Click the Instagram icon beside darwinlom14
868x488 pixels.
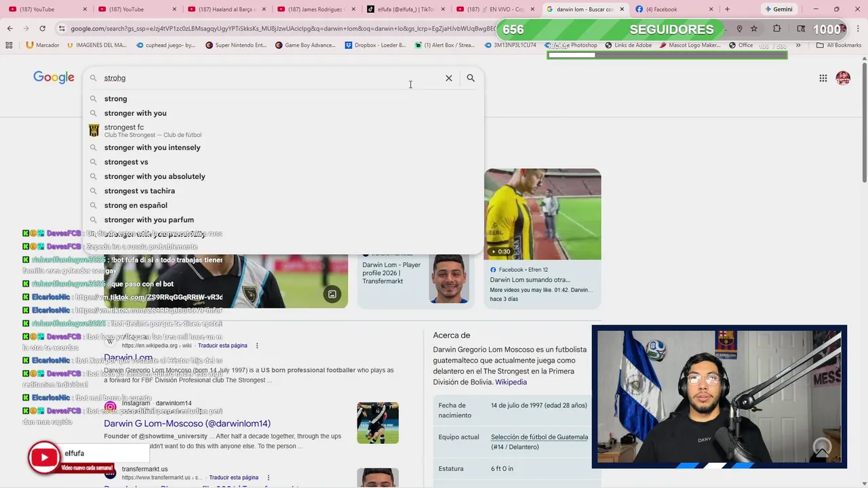(110, 407)
